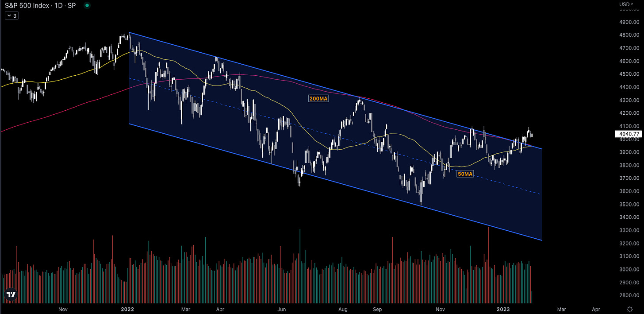Click the Apr label at far right

(x=596, y=309)
